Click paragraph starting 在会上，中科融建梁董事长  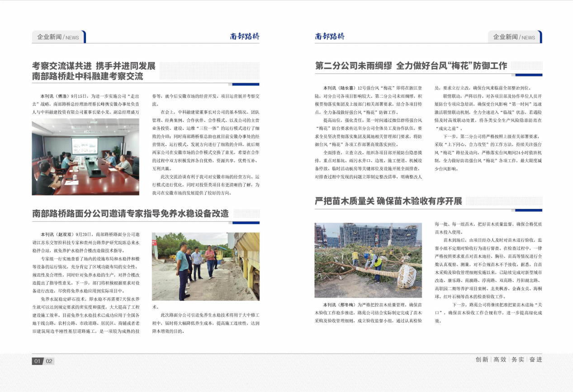(x=206, y=140)
